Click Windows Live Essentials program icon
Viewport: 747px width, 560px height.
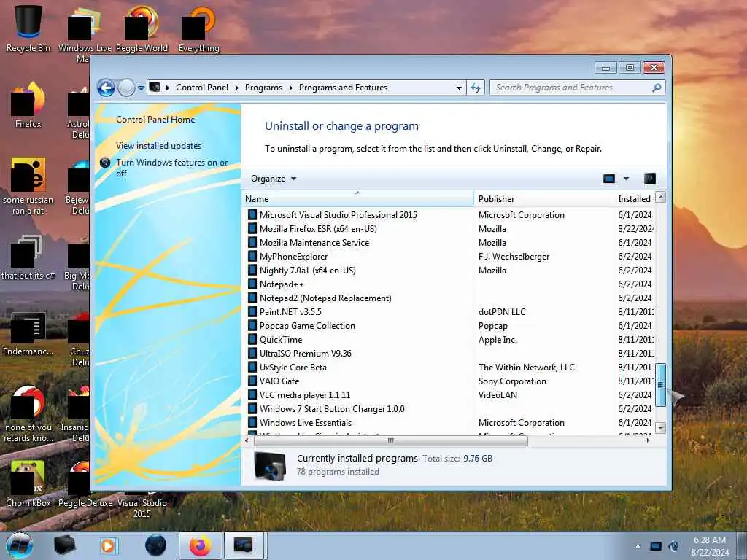pyautogui.click(x=252, y=422)
